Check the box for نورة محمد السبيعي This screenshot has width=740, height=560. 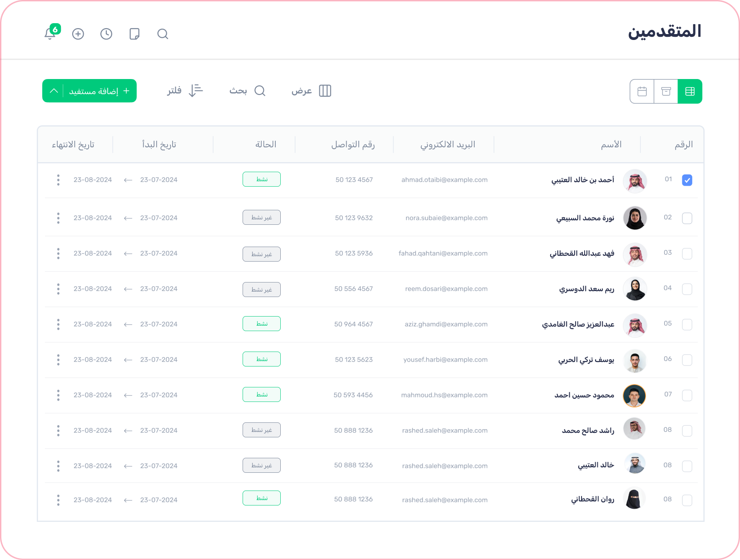pyautogui.click(x=687, y=218)
